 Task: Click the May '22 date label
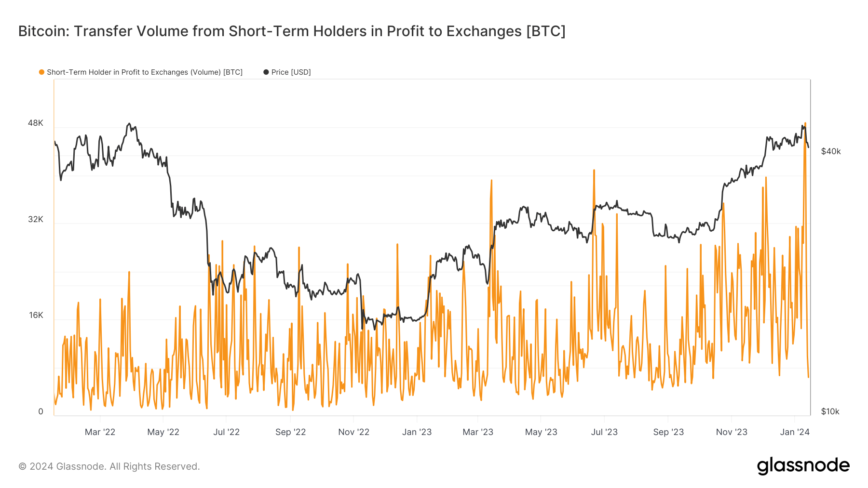pos(163,432)
